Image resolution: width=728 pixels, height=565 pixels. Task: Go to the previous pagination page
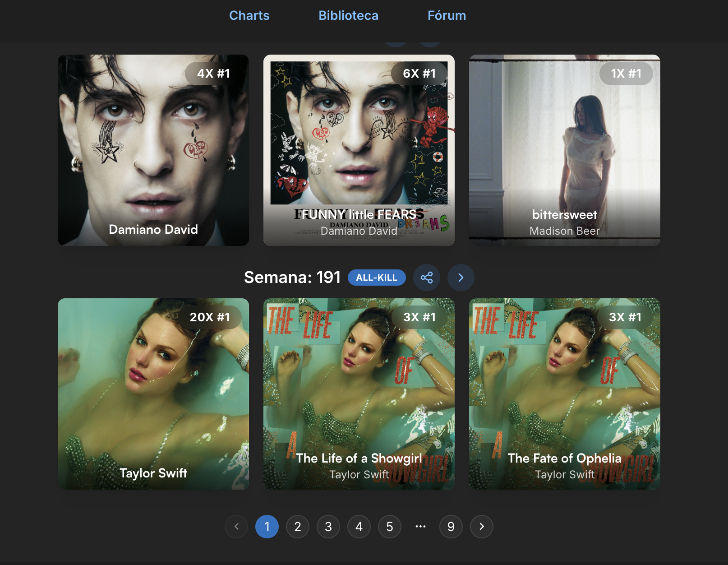(236, 527)
